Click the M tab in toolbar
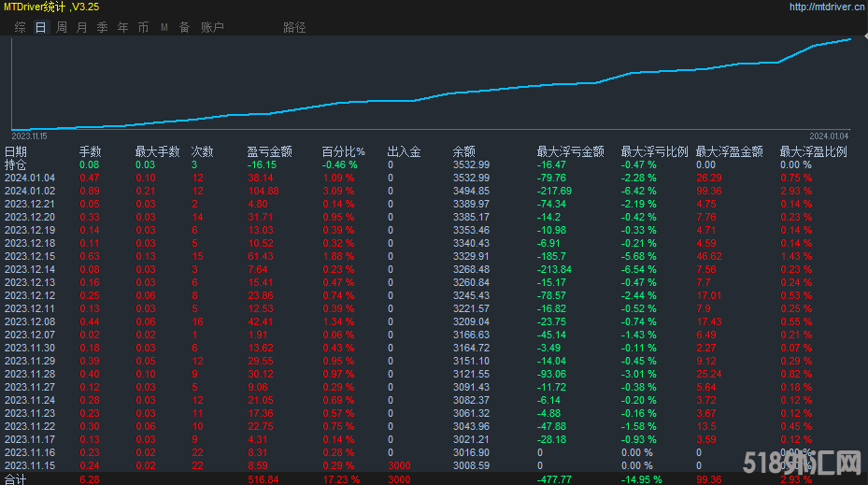 point(164,27)
